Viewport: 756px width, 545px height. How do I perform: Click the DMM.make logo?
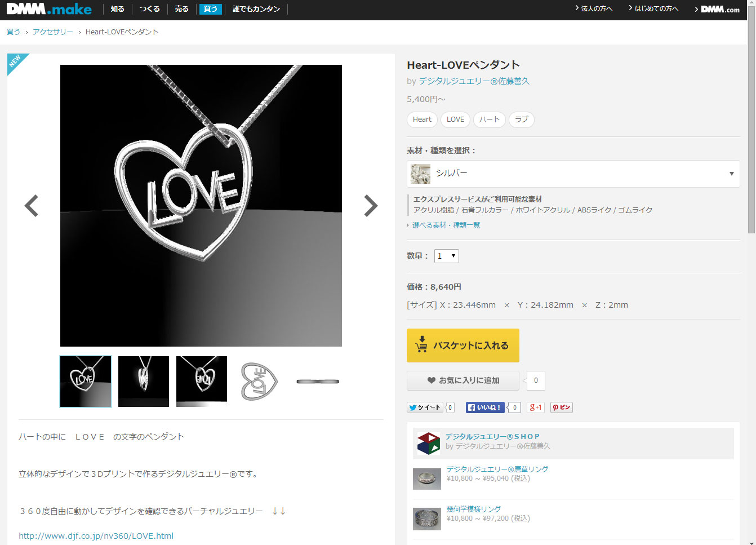pyautogui.click(x=49, y=9)
